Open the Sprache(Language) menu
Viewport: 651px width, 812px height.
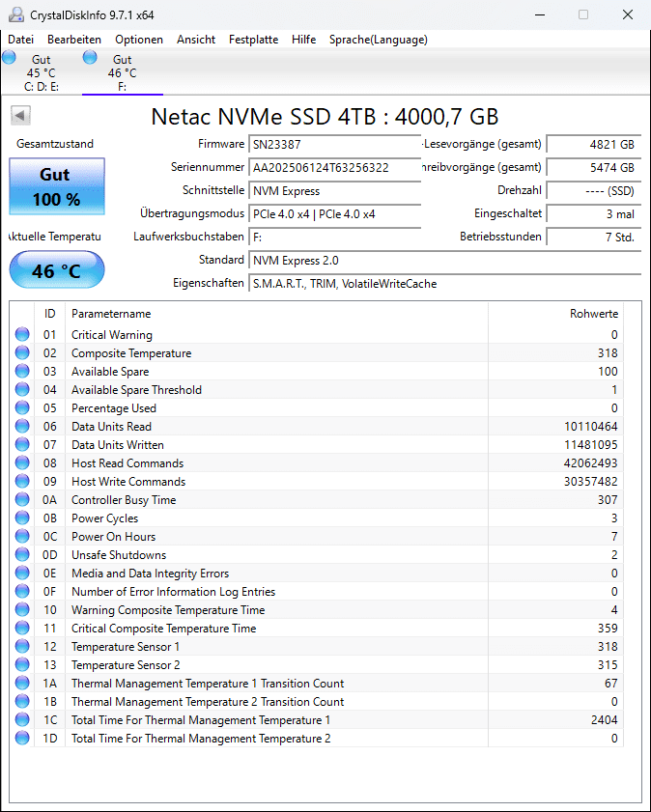(378, 40)
